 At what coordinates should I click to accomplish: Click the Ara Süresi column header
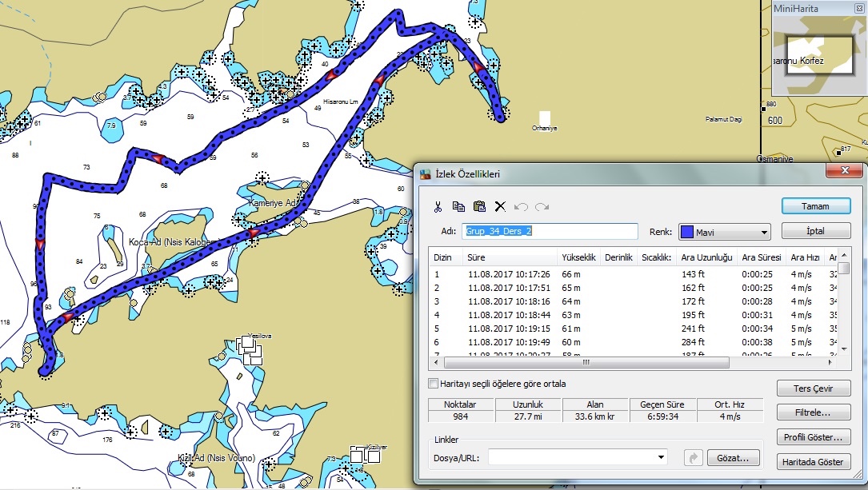tap(761, 257)
